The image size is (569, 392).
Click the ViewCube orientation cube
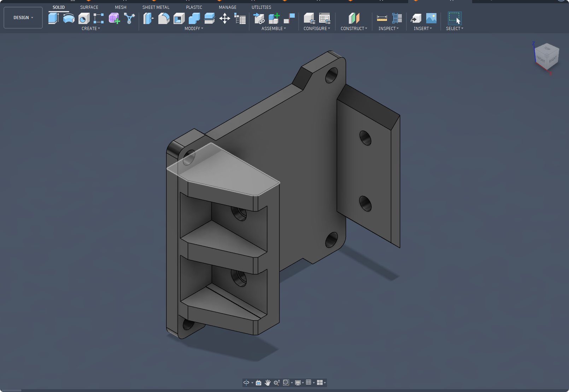(547, 57)
